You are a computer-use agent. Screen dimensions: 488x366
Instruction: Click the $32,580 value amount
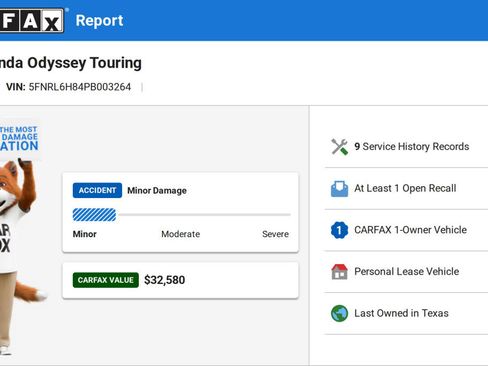[x=165, y=280]
